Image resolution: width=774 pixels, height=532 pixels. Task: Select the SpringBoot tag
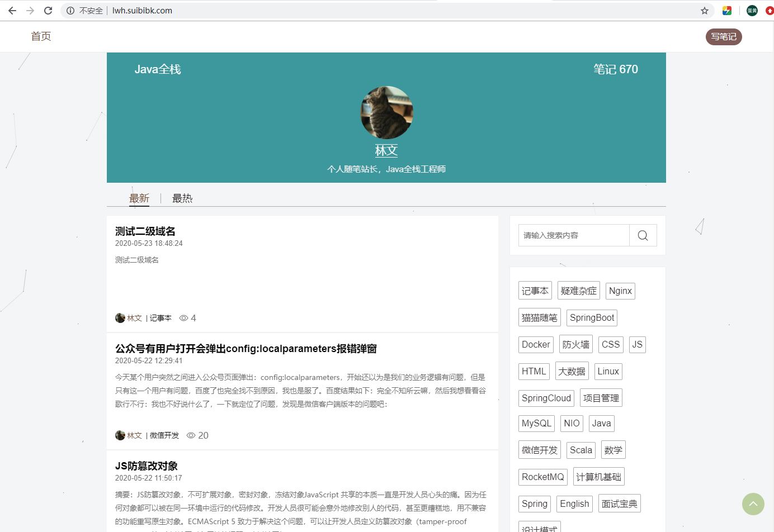[592, 317]
